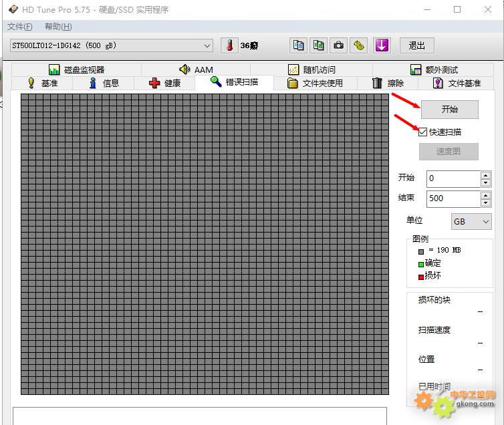Click the HD Tune Pro title bar icon
504x425 pixels.
click(13, 9)
